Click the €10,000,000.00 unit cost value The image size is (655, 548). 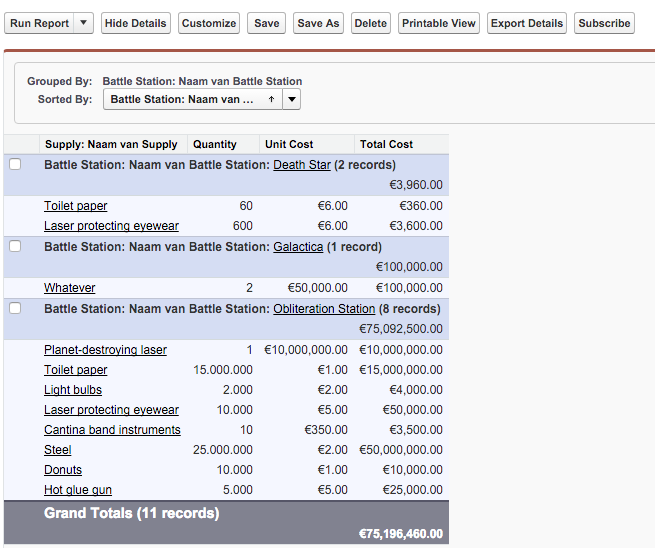tap(306, 350)
